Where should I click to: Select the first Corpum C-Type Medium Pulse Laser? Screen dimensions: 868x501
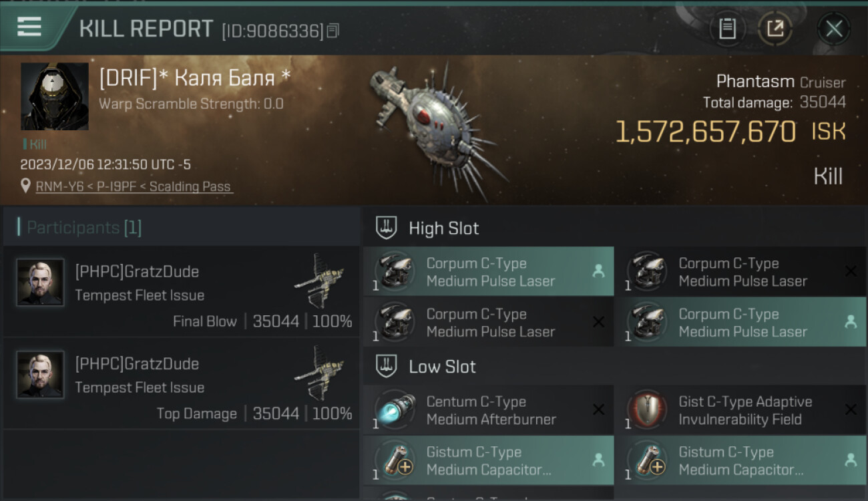coord(488,272)
